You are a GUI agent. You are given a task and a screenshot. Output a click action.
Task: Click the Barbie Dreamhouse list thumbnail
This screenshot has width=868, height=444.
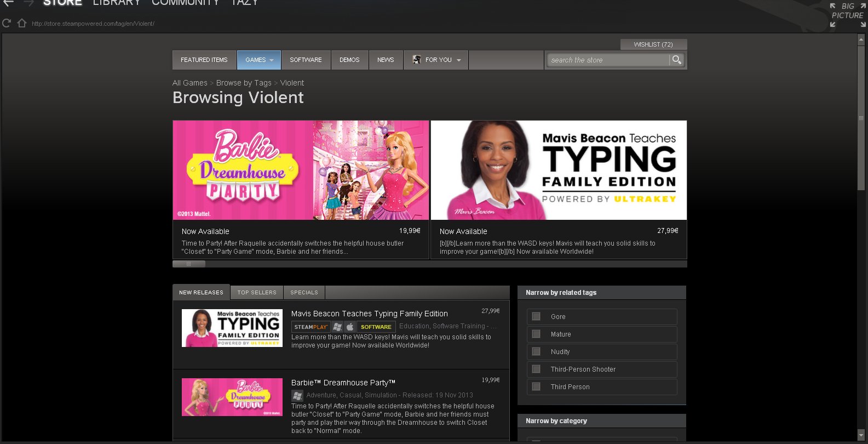[x=232, y=397]
